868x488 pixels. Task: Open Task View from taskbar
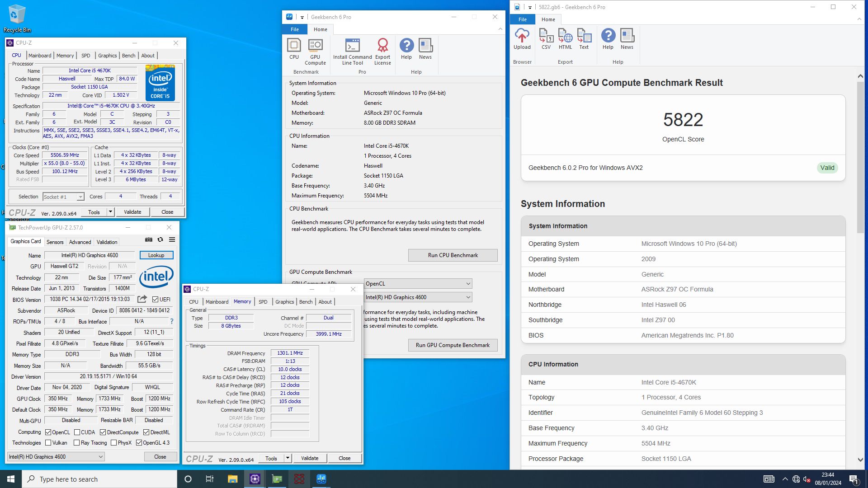point(210,479)
